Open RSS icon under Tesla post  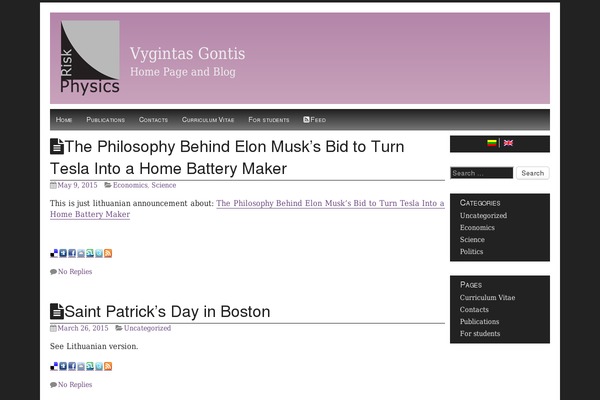point(108,253)
